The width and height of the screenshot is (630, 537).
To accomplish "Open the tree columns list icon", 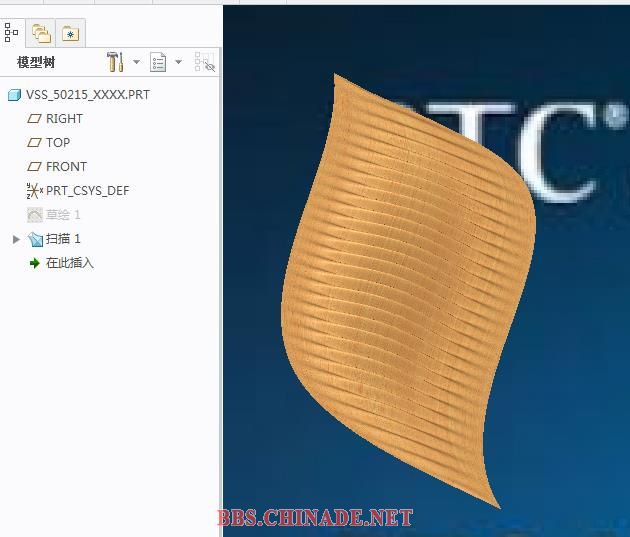I will click(158, 62).
